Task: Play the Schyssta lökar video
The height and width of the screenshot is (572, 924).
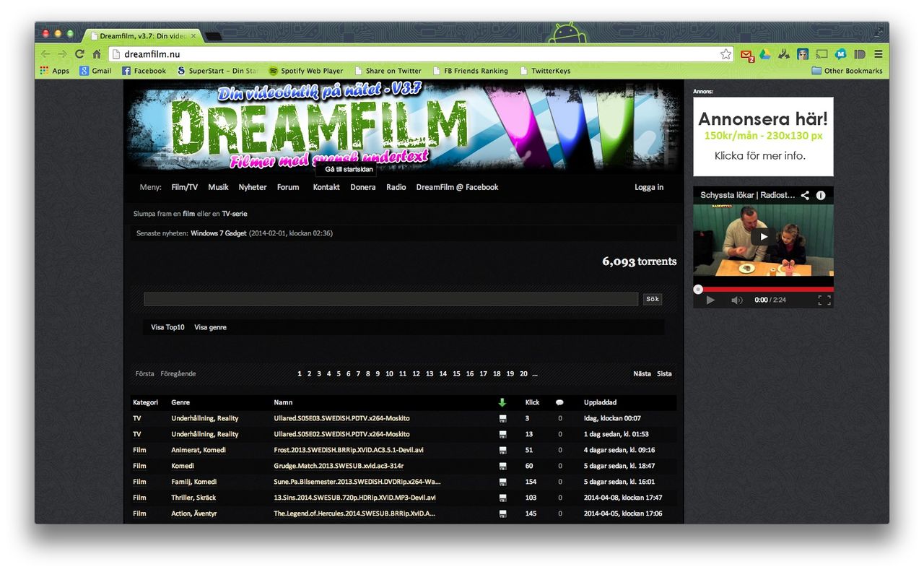Action: 763,236
